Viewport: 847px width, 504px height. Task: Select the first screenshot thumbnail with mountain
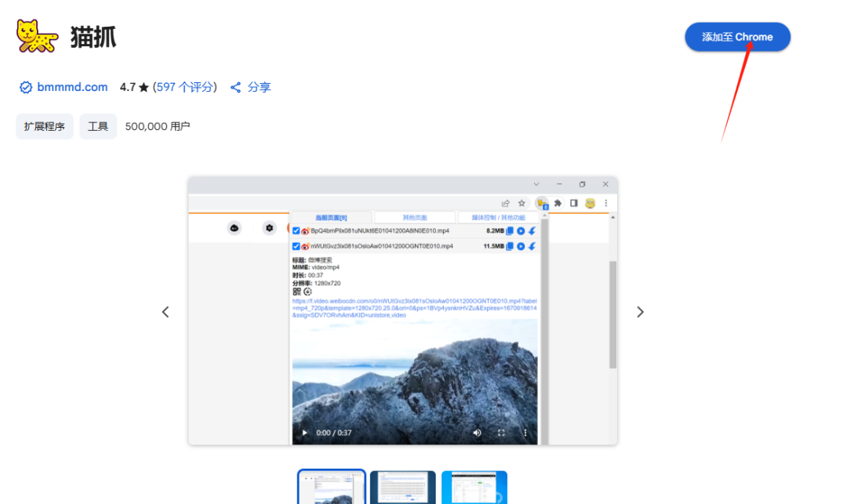click(x=332, y=488)
